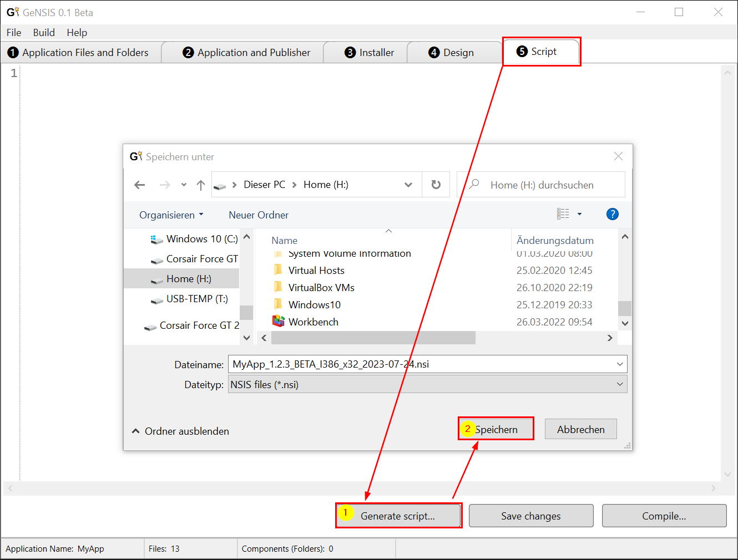Open the view options dropdown arrow

click(x=579, y=214)
